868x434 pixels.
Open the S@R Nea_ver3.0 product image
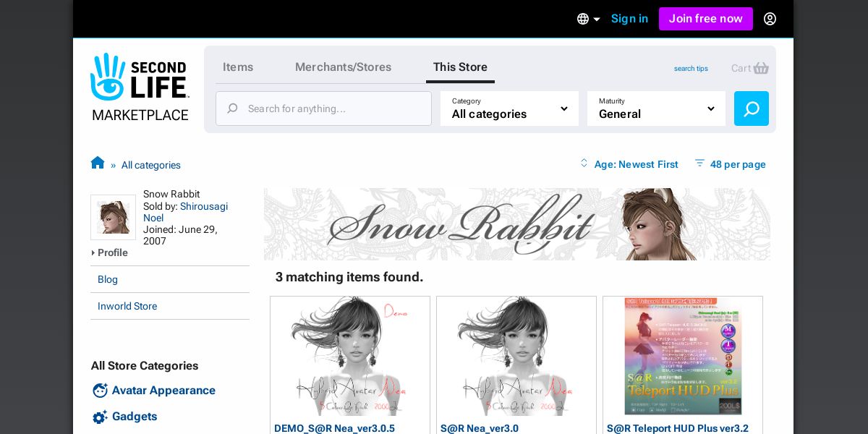pos(516,356)
